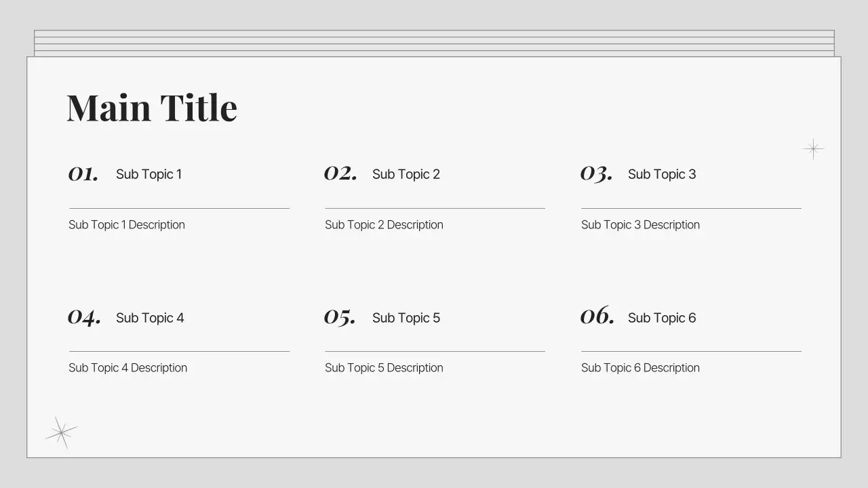Screen dimensions: 868x488
Task: Select the Sub Topic 2 Description text
Action: 384,225
